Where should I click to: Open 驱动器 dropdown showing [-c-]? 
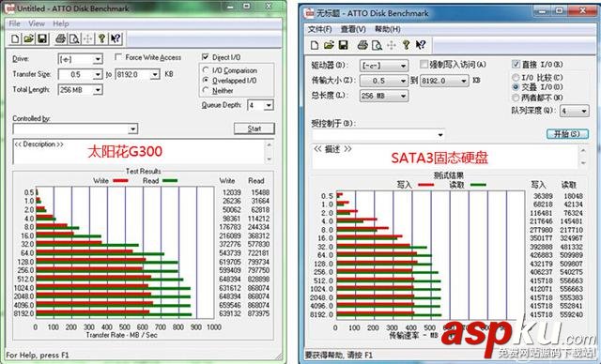click(384, 66)
